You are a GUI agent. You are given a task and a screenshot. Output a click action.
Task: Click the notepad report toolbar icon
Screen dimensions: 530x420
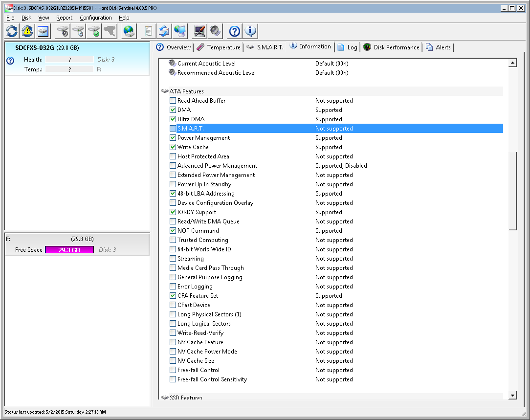148,31
